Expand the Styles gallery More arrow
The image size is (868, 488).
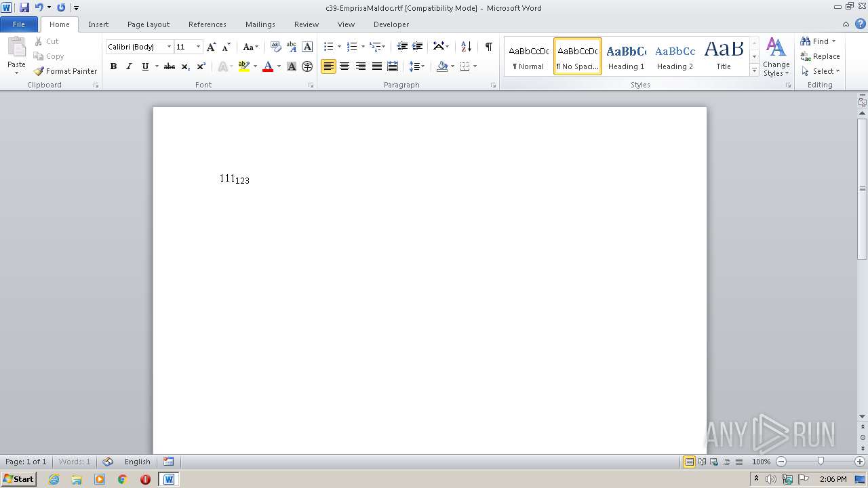754,70
